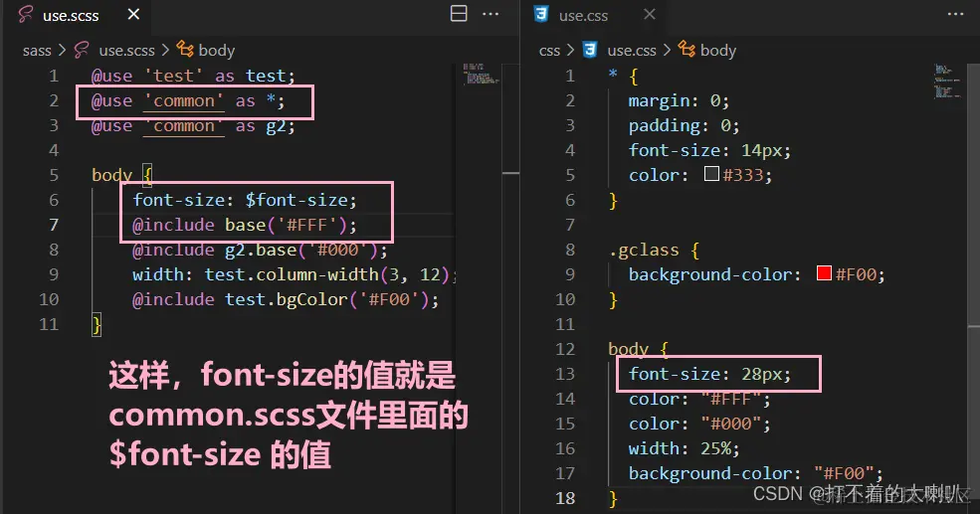The height and width of the screenshot is (514, 980).
Task: Follow the 'common' path on line 2
Action: pos(184,101)
